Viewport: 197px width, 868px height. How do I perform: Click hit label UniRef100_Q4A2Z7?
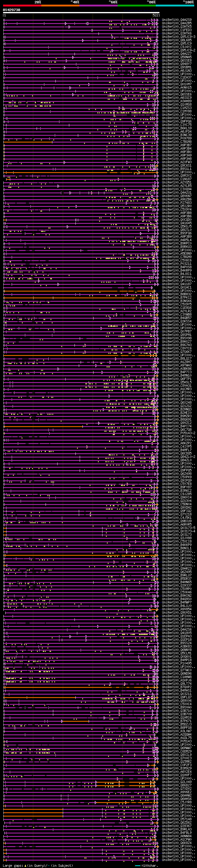177,54
